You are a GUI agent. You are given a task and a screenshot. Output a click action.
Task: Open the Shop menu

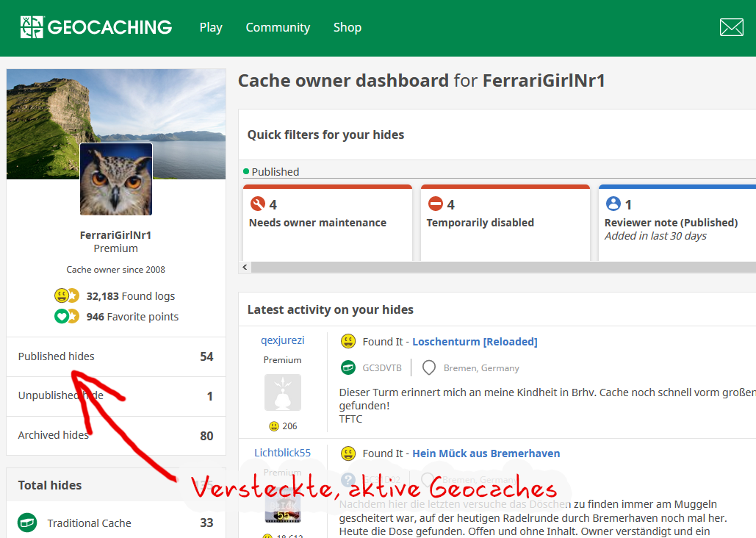[347, 27]
